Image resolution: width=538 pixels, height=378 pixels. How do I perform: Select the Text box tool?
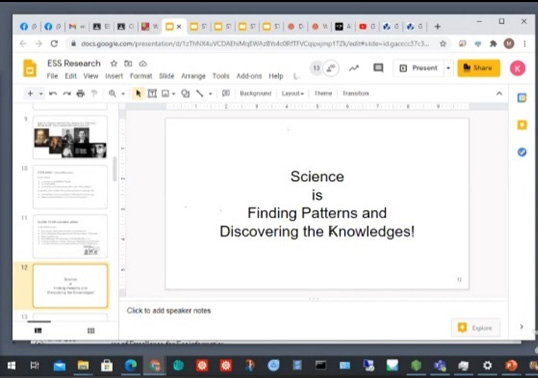click(152, 93)
